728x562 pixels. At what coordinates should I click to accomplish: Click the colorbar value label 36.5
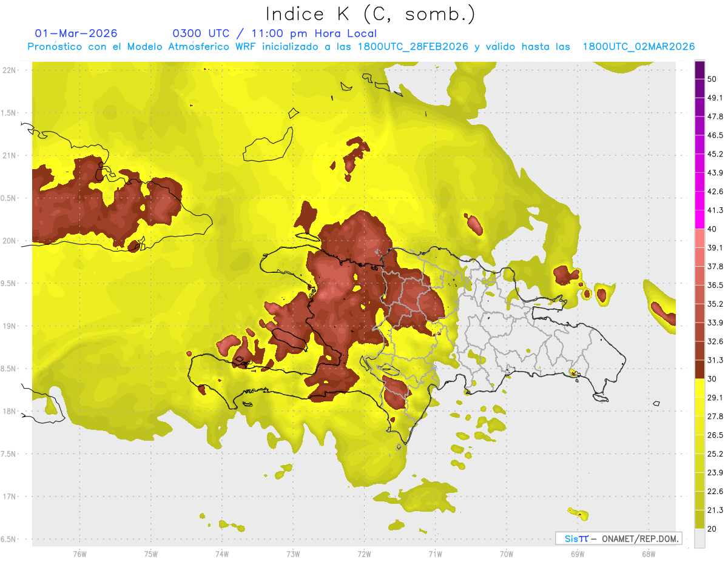tap(715, 286)
